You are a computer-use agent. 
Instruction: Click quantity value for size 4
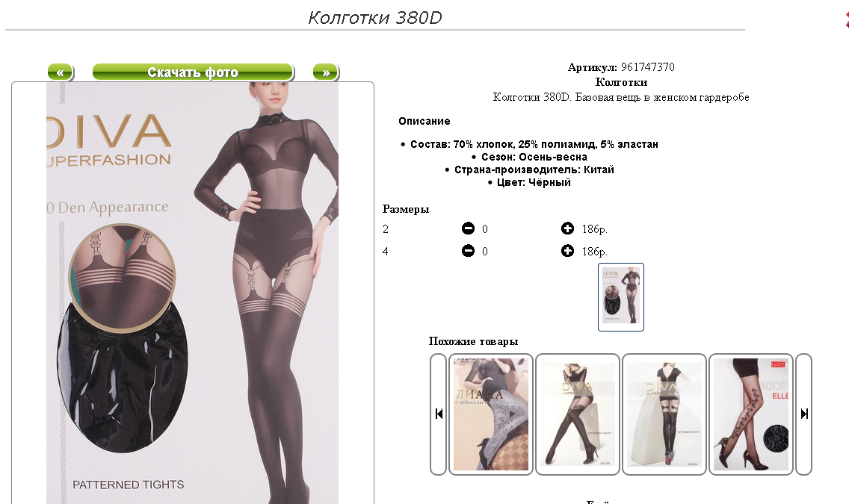pos(484,252)
